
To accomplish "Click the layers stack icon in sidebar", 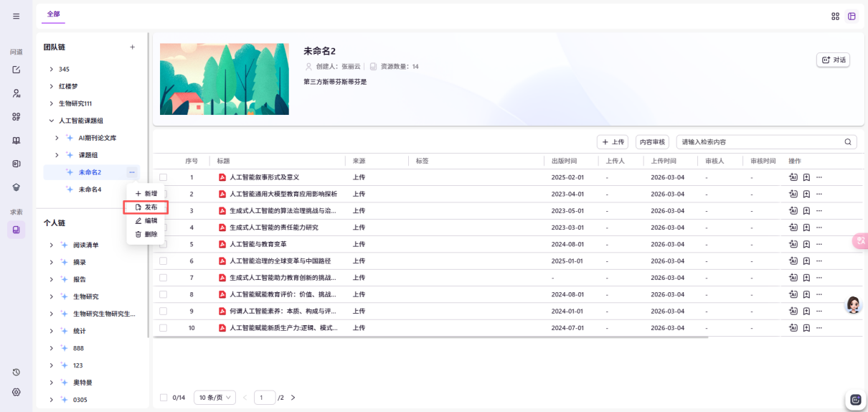I will [16, 187].
